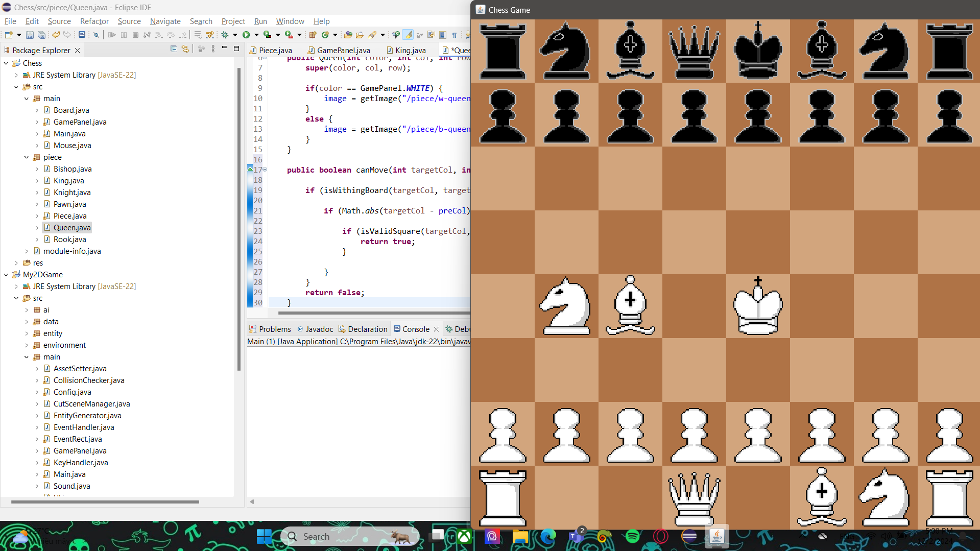Image resolution: width=980 pixels, height=551 pixels.
Task: Click the New Java Package icon
Action: point(313,35)
